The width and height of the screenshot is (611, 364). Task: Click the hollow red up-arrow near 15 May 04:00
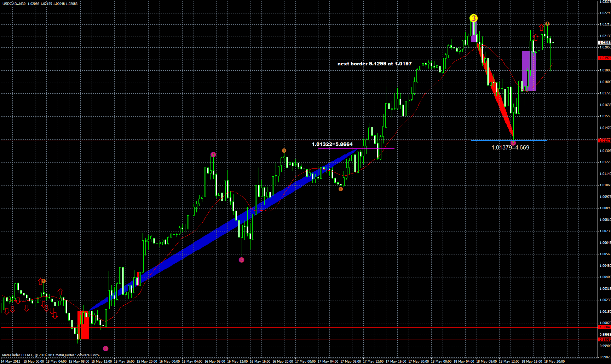tap(60, 292)
